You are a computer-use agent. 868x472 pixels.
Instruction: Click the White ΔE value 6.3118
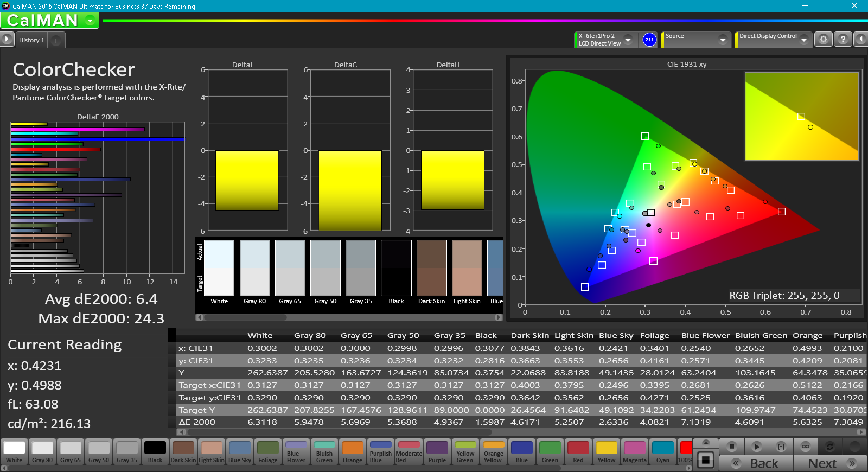click(x=262, y=422)
